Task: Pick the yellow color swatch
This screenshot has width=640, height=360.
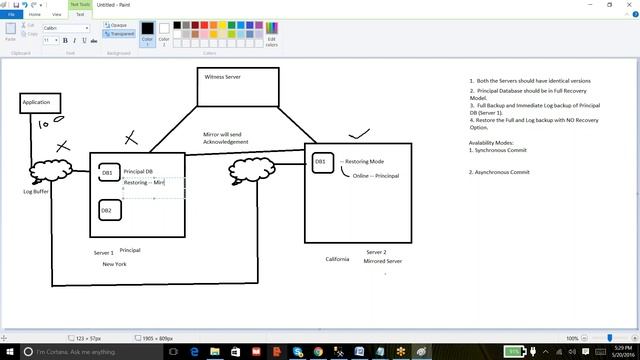Action: point(222,25)
